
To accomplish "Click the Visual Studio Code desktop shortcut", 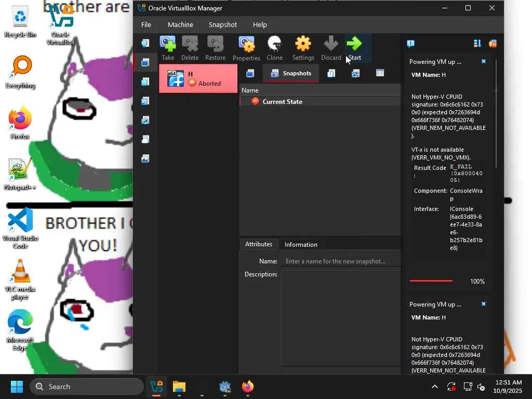I will coord(20,229).
